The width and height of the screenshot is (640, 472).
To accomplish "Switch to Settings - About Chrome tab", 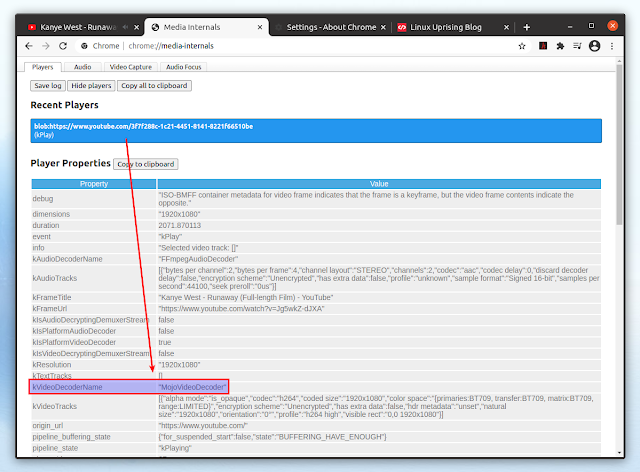I will [x=331, y=27].
